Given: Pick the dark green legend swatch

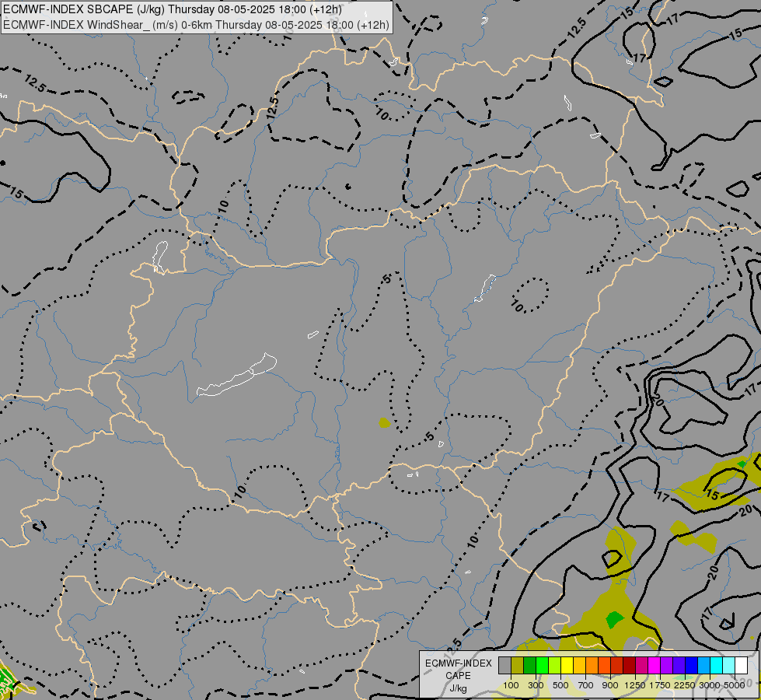Looking at the screenshot, I should (x=529, y=665).
